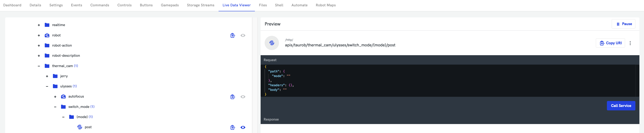Click the "headers" line in request JSON
This screenshot has width=644, height=133.
(281, 85)
